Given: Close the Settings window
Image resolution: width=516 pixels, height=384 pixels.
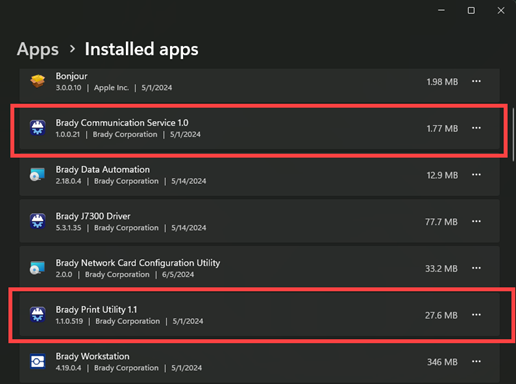Looking at the screenshot, I should point(501,11).
